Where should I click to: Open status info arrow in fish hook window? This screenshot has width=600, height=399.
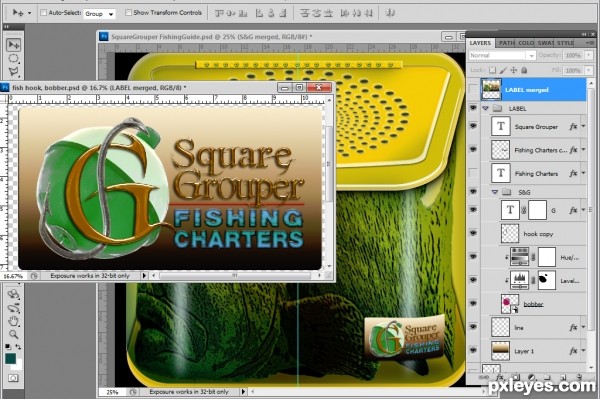point(144,275)
